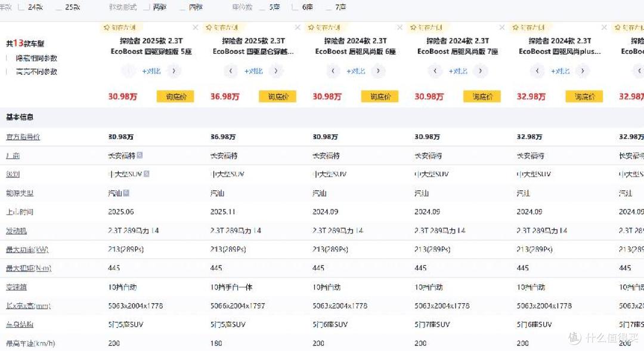Screen dimensions: 644x351
Task: Click +对比 under 四驱昆仑穿越 model
Action: tap(253, 71)
